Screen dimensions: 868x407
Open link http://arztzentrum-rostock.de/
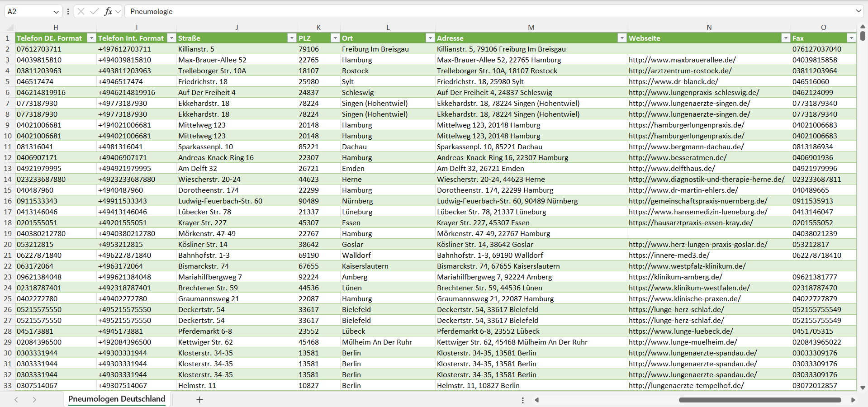click(680, 71)
